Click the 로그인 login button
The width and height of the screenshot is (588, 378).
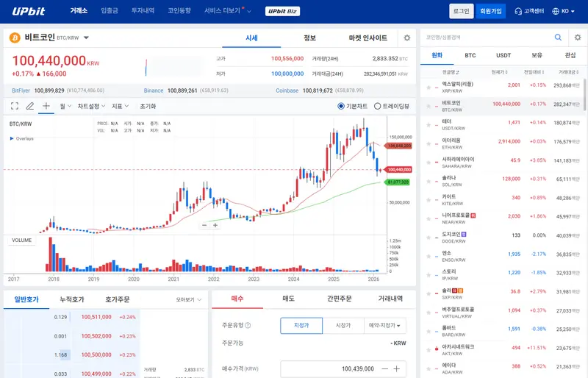click(x=461, y=11)
